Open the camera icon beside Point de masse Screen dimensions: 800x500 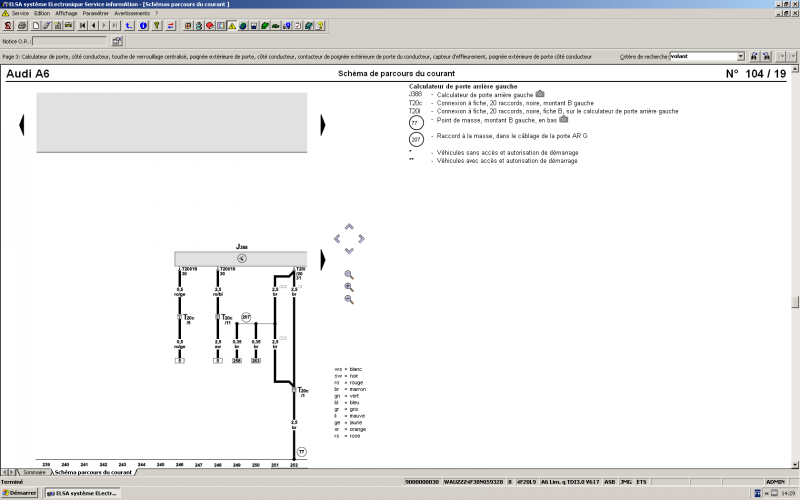point(563,119)
